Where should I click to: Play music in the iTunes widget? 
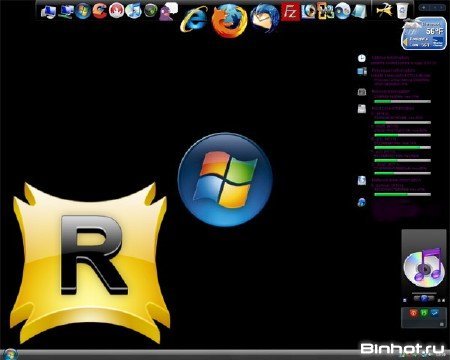tap(424, 298)
